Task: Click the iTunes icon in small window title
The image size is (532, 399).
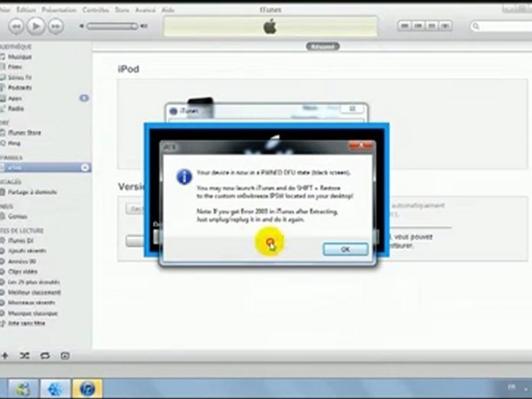Action: coord(173,111)
